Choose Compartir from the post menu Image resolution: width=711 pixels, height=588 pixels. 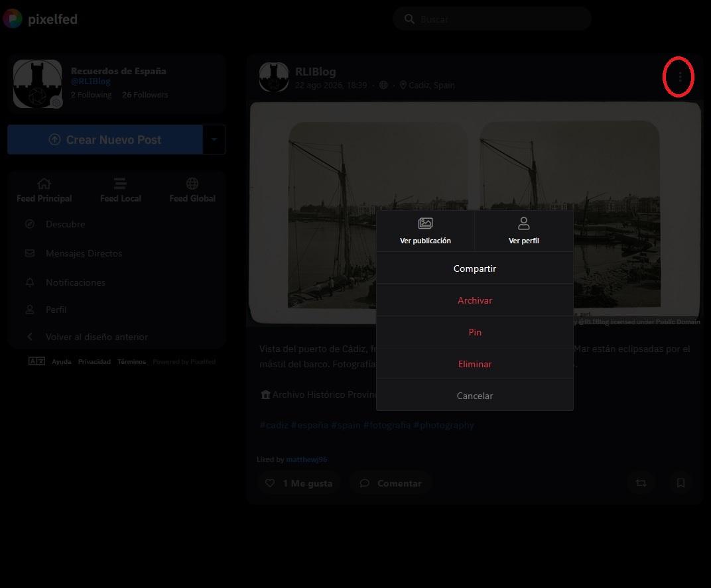pyautogui.click(x=475, y=268)
